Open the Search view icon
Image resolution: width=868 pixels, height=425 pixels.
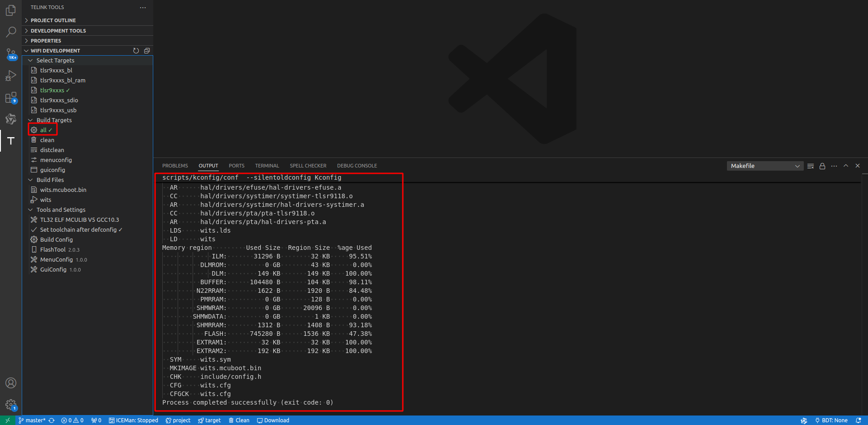[11, 32]
